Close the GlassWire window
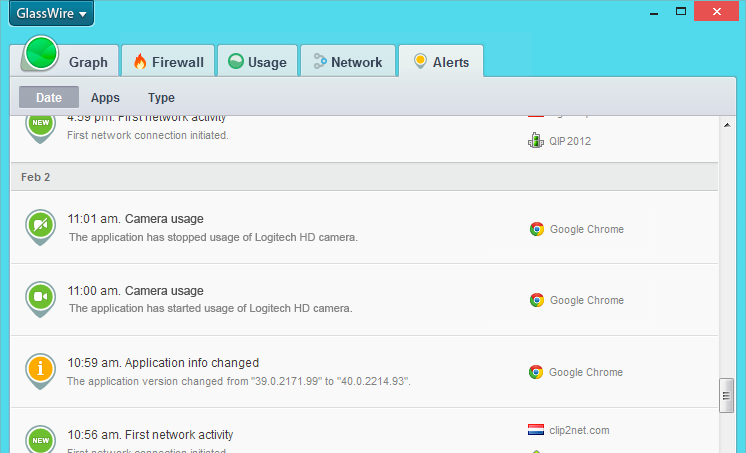746x453 pixels. [717, 11]
